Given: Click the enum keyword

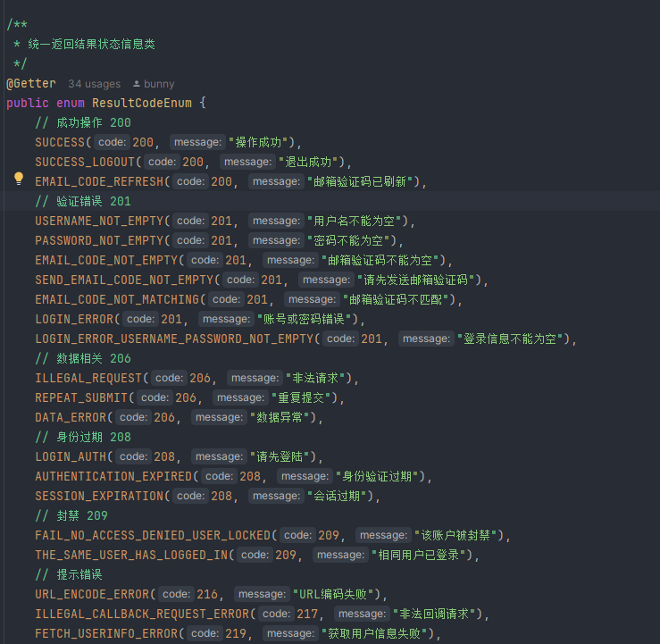Looking at the screenshot, I should [71, 103].
